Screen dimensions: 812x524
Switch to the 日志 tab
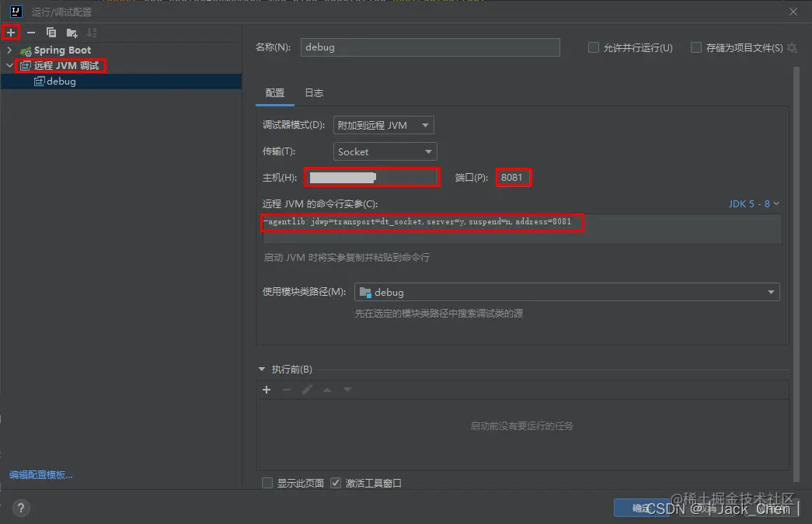314,92
